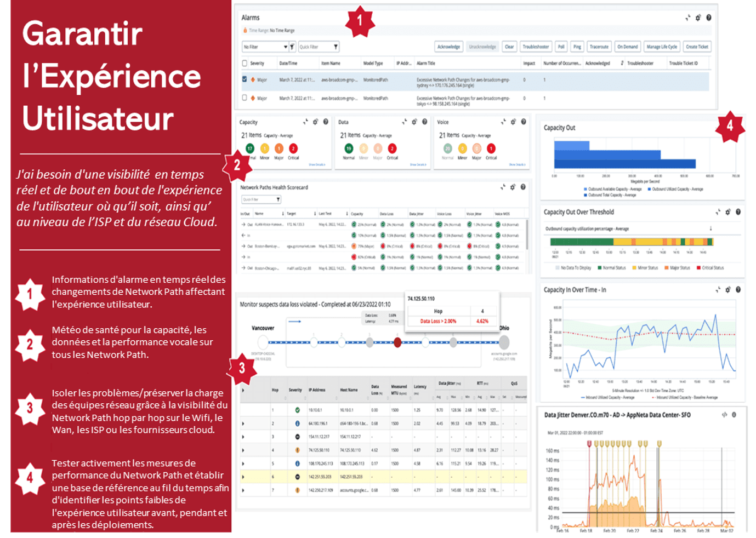
Task: Click help icon on Capacity In Over Time
Action: click(x=738, y=290)
